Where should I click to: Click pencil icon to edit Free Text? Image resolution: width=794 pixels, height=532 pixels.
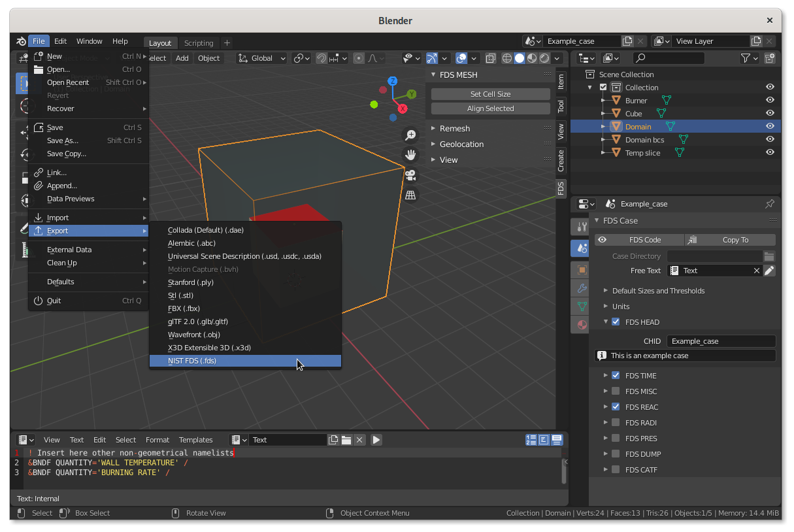click(x=769, y=271)
